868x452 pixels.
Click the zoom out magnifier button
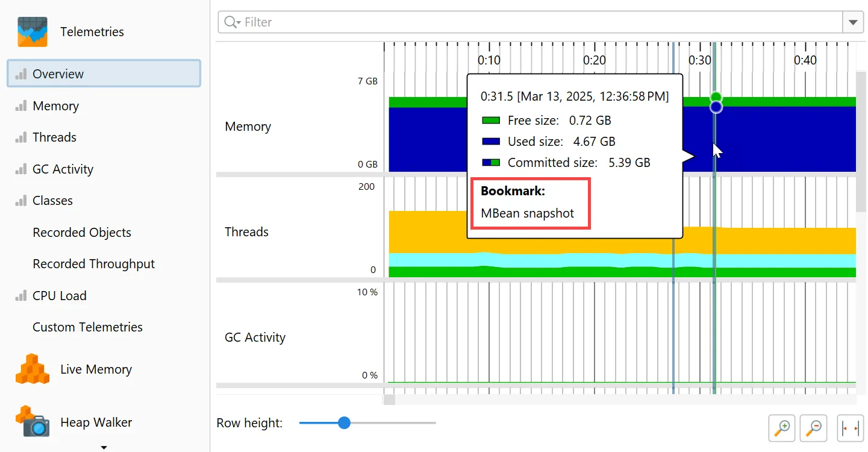pyautogui.click(x=814, y=428)
